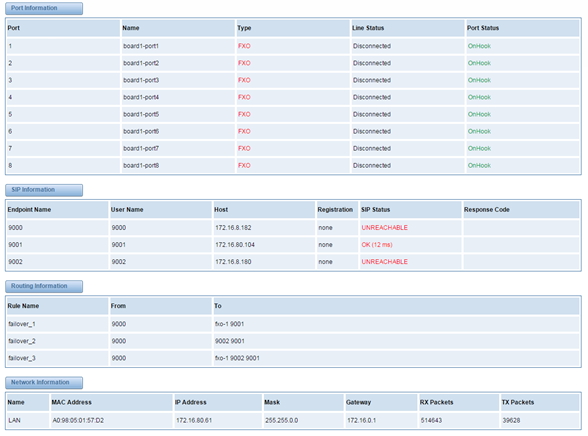Viewport: 588px width, 436px height.
Task: Click the Response Code column header
Action: click(x=486, y=210)
